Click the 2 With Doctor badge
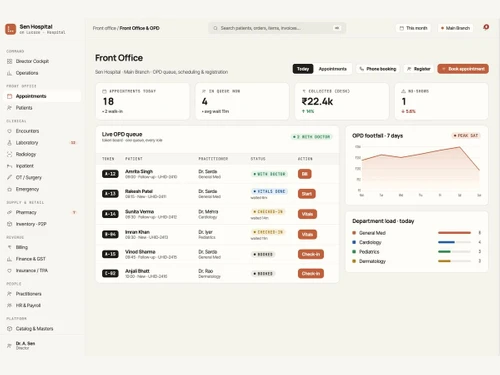Screen dimensions: 500x375 click(311, 137)
